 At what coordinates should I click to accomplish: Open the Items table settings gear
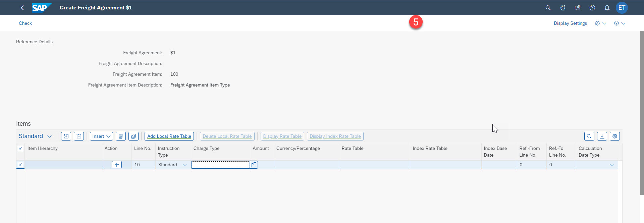tap(614, 136)
